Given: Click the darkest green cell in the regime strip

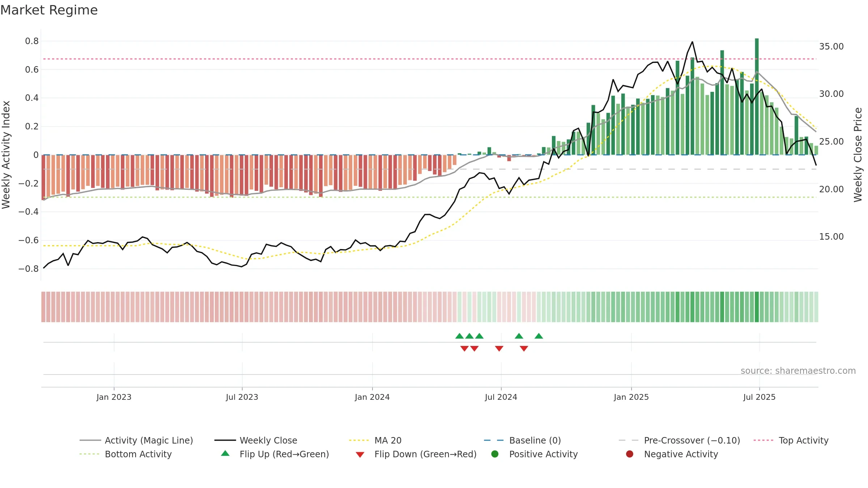Looking at the screenshot, I should point(757,307).
